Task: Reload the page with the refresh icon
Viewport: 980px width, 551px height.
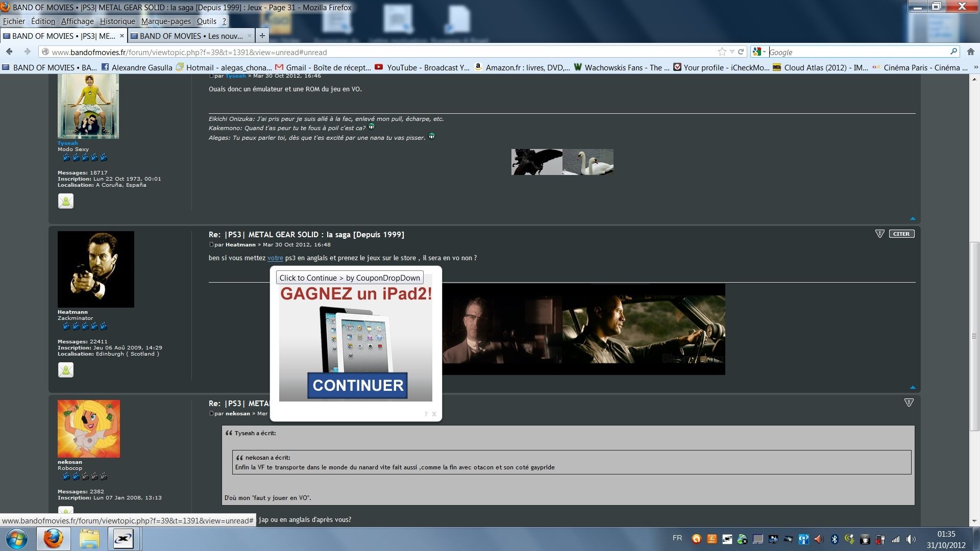Action: coord(741,52)
